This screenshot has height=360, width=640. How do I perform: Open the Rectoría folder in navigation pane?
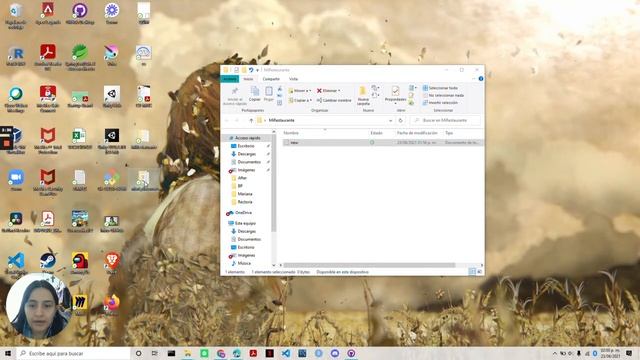point(245,202)
